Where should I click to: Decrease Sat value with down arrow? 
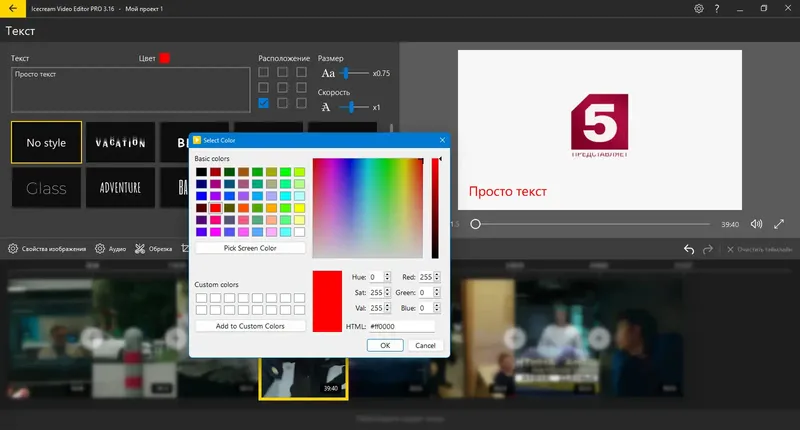click(x=387, y=295)
